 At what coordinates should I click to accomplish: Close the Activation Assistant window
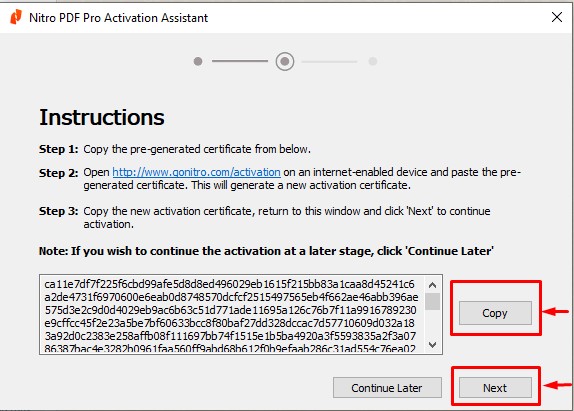556,17
